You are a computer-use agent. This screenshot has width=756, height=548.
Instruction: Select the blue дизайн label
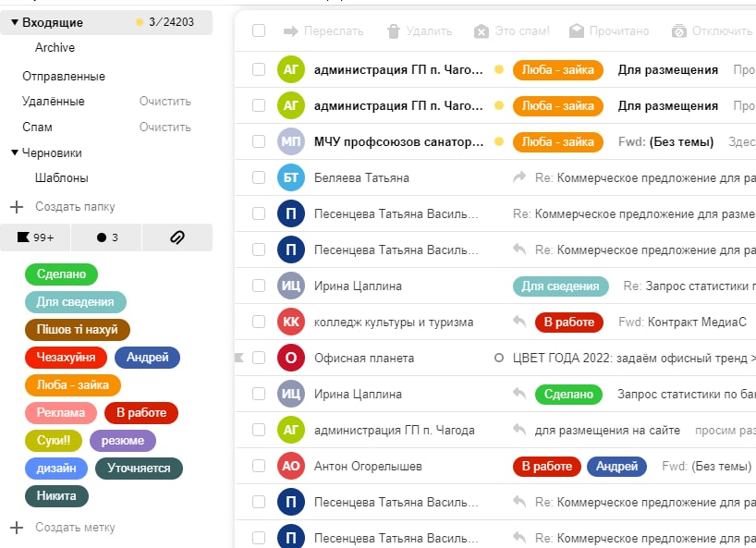(x=56, y=469)
